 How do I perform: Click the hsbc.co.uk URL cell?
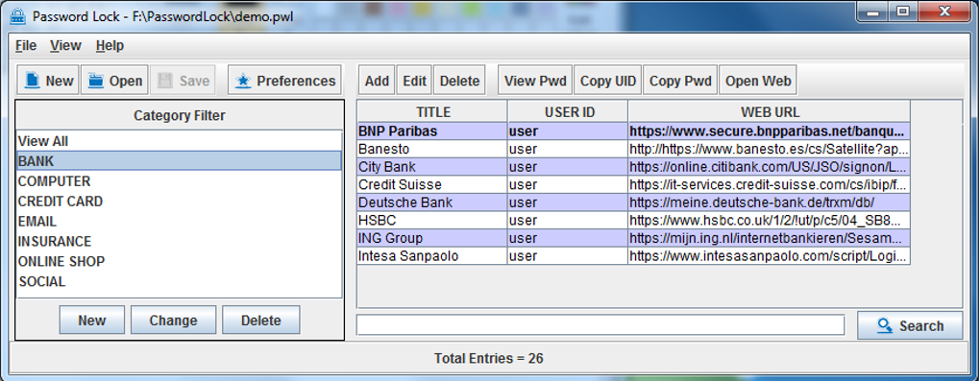coord(770,221)
